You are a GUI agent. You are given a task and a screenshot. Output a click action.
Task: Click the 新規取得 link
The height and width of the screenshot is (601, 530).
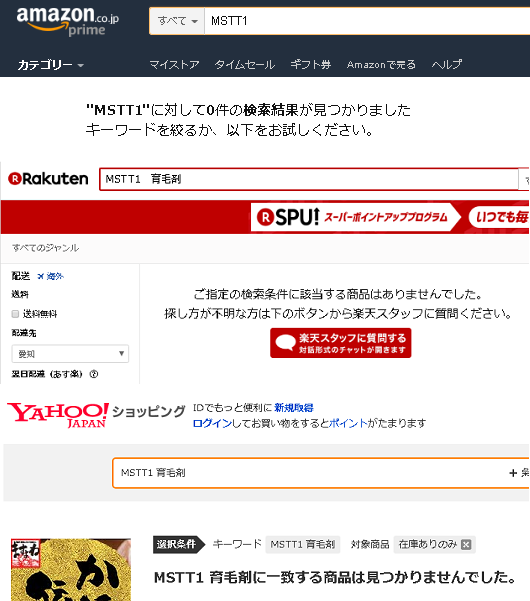[x=294, y=407]
